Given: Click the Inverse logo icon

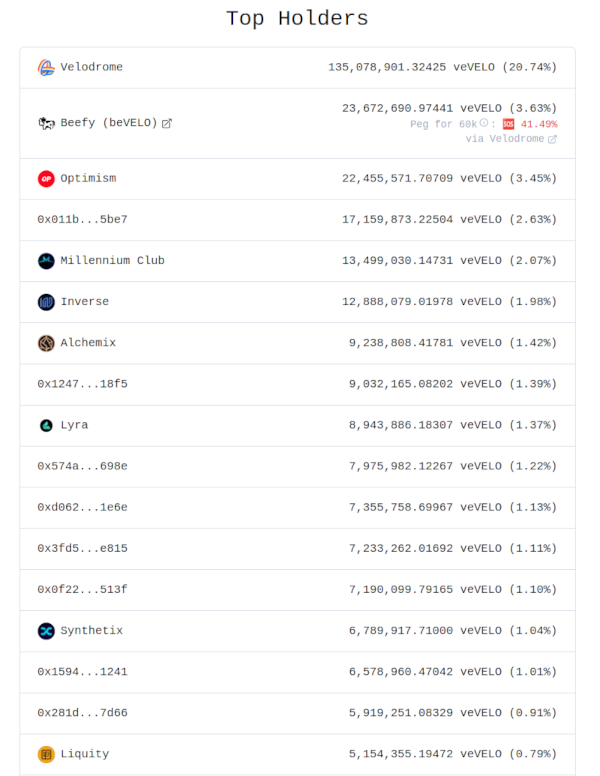Looking at the screenshot, I should tap(46, 302).
